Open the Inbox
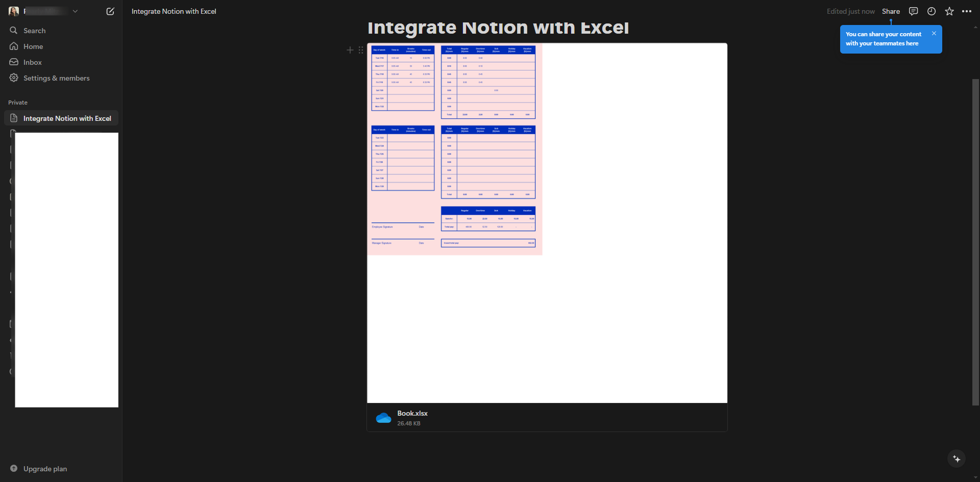 pos(61,62)
